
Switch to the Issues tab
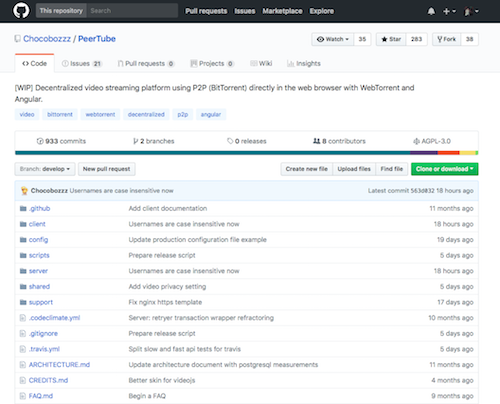[x=82, y=63]
